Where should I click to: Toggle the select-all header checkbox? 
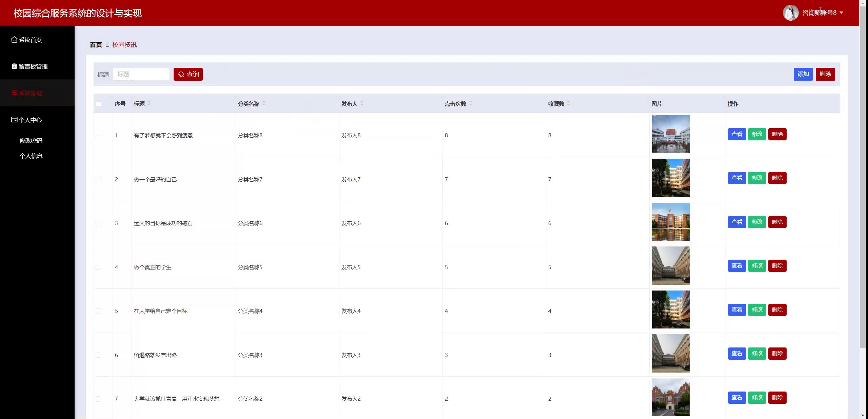pos(98,104)
